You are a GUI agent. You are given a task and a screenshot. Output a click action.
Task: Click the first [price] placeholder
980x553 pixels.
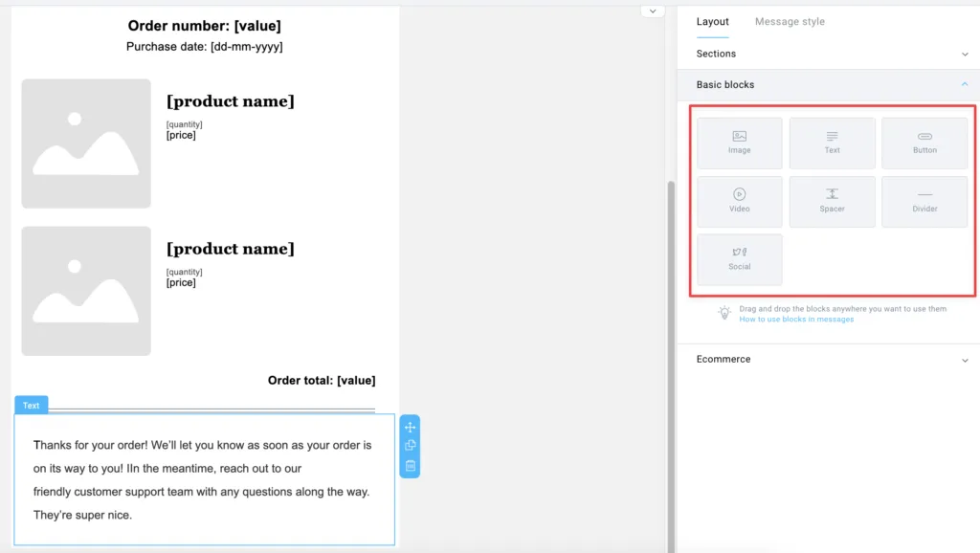tap(181, 135)
